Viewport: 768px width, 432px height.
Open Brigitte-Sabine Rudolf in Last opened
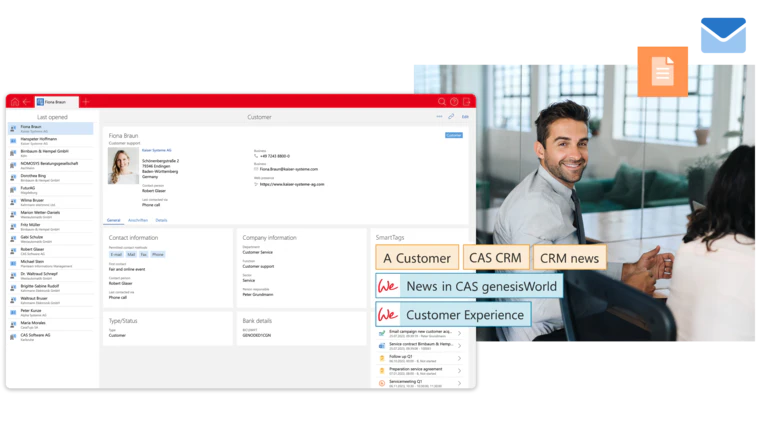[50, 288]
